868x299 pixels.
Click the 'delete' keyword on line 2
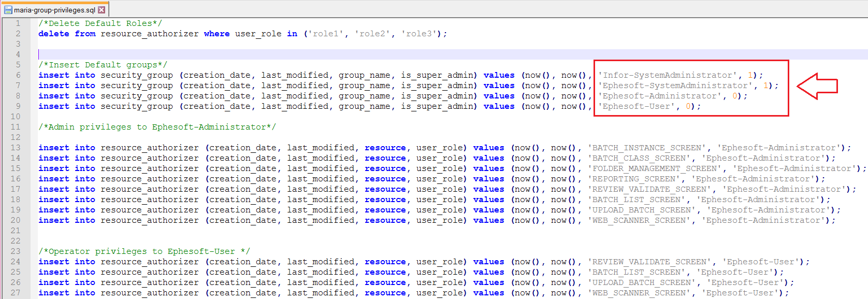tap(54, 34)
